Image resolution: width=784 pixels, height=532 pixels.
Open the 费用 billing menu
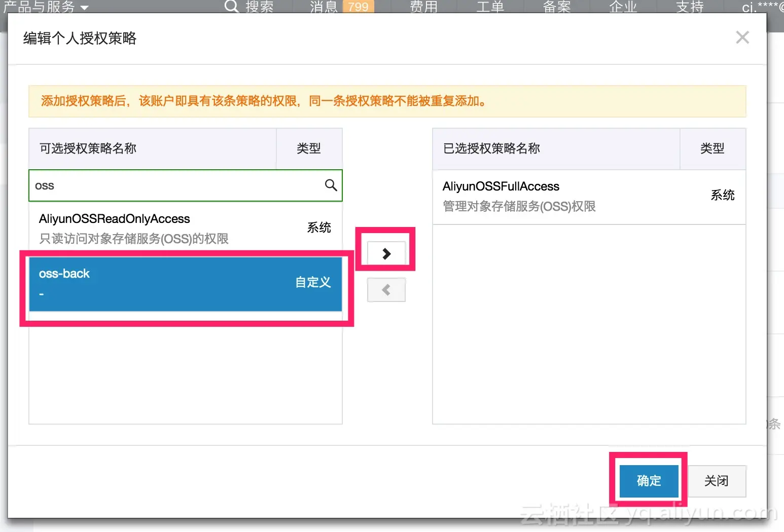423,7
